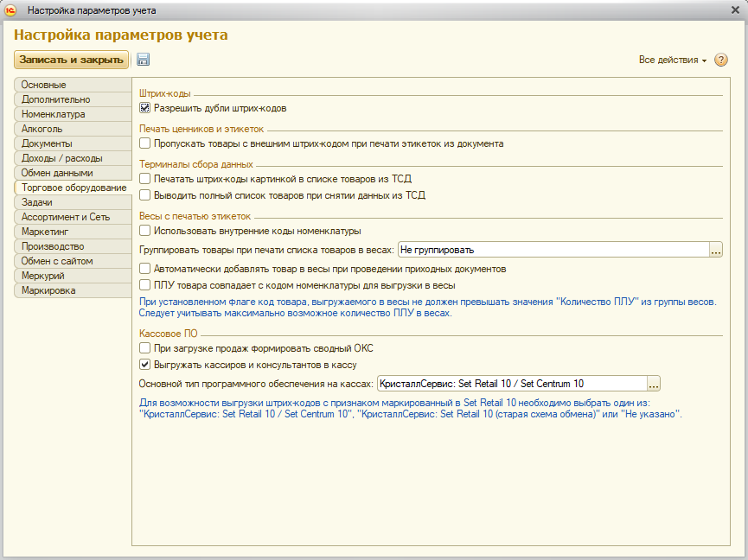748x560 pixels.
Task: Click the Весы с печатью этикеток heading
Action: coord(195,216)
